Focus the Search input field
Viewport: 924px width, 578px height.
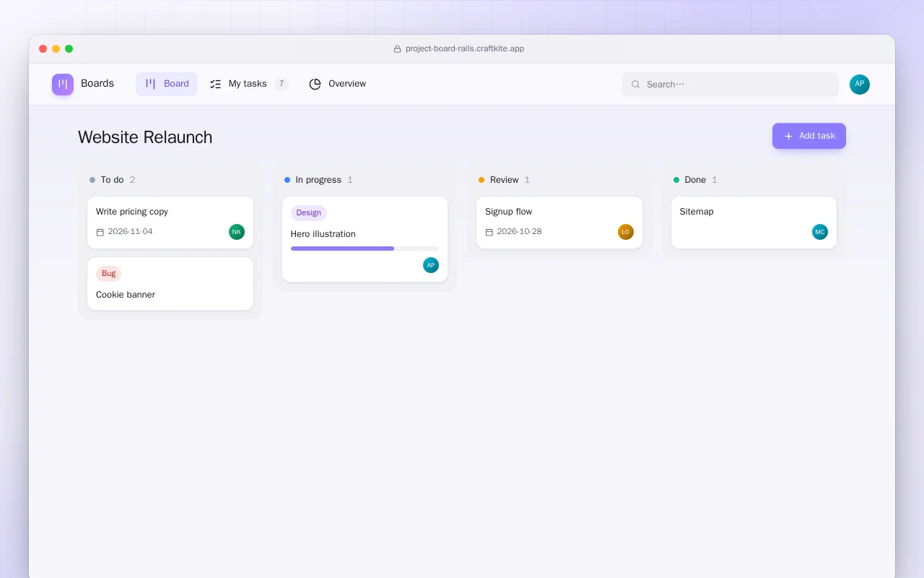[x=731, y=85]
